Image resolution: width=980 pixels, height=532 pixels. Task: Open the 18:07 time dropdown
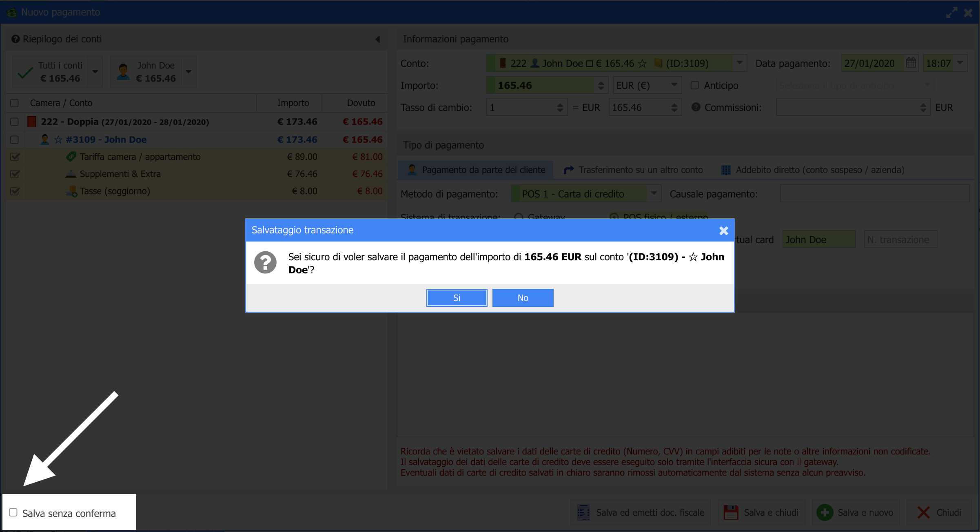pyautogui.click(x=960, y=63)
